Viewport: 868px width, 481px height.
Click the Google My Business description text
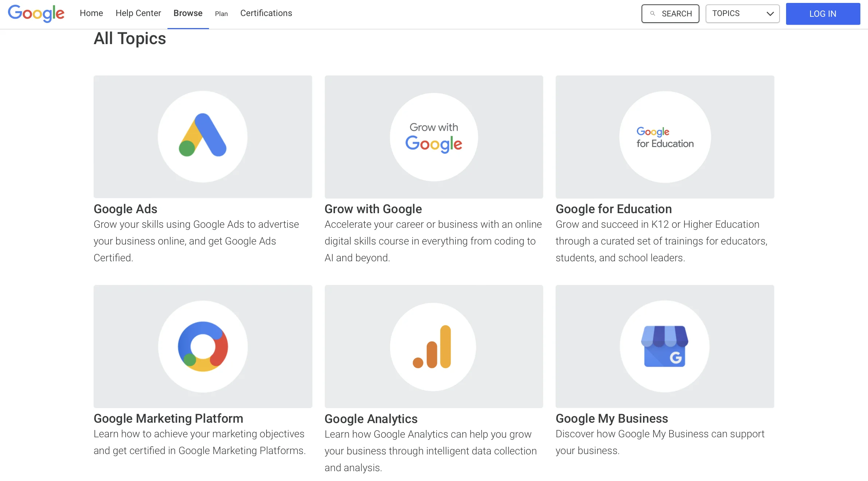pyautogui.click(x=660, y=442)
